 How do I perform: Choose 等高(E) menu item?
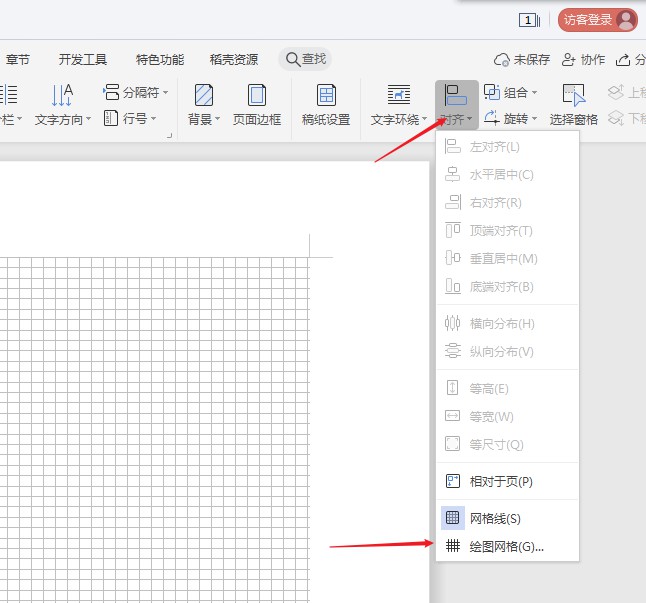point(508,389)
